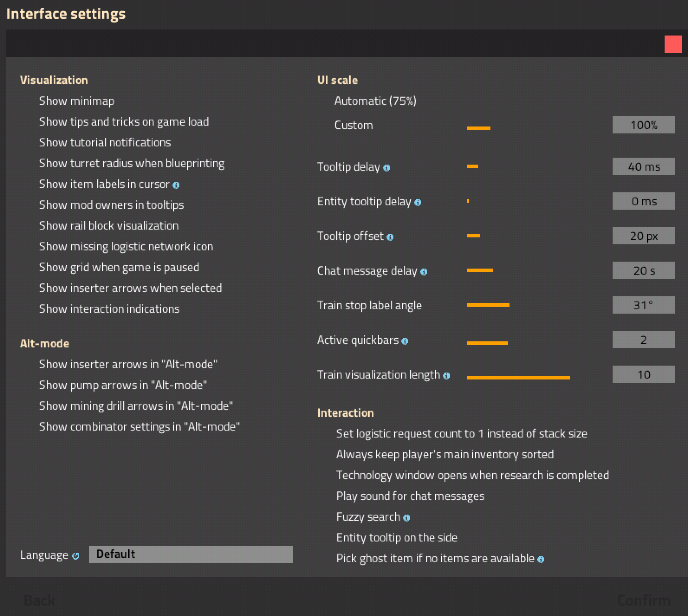
Task: Click the Confirm button
Action: point(644,600)
